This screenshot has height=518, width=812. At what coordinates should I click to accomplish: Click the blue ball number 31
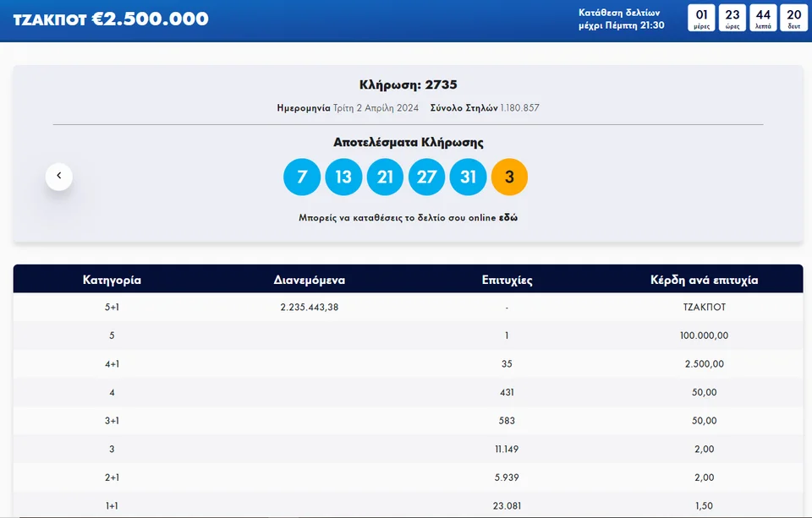(468, 177)
